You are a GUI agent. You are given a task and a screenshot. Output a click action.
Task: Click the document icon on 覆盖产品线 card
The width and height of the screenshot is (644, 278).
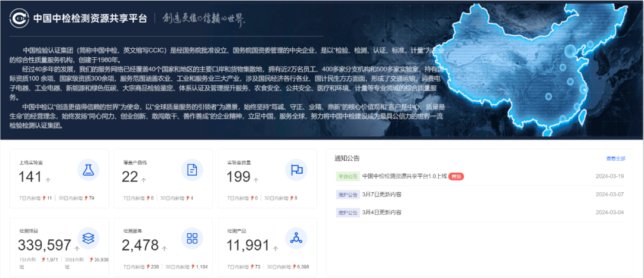click(192, 170)
